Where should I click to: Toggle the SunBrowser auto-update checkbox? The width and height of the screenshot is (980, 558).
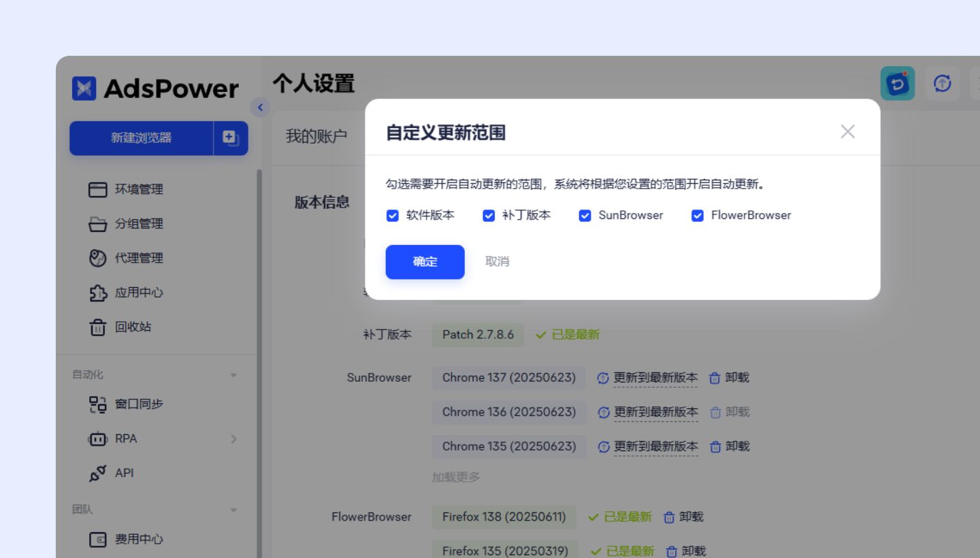[x=585, y=216]
